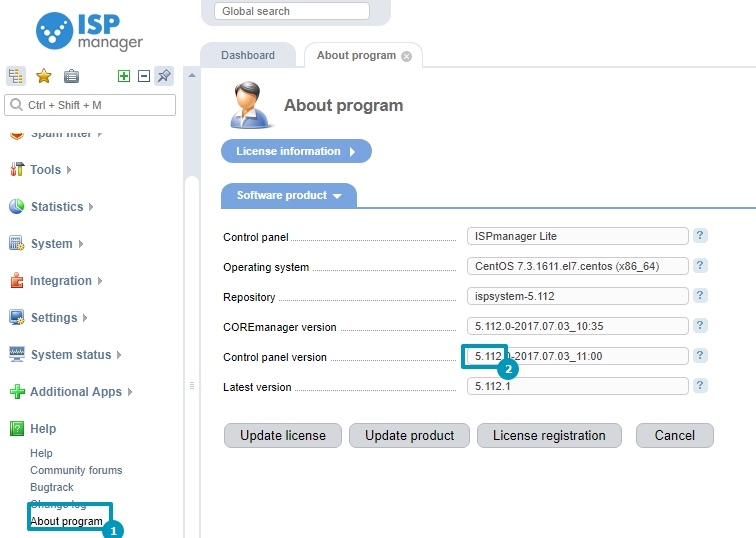Open the clipboard list icon
Screen dimensions: 756x538
tap(71, 76)
